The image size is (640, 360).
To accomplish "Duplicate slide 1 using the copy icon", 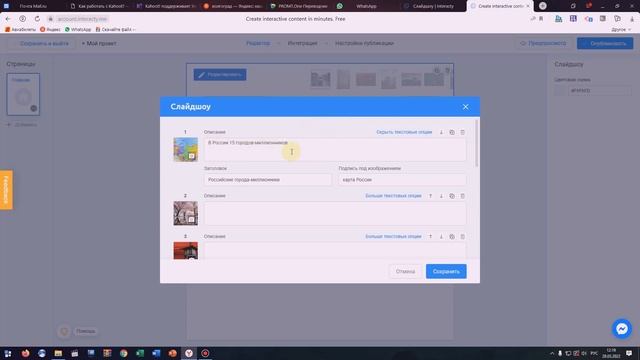I will point(452,132).
